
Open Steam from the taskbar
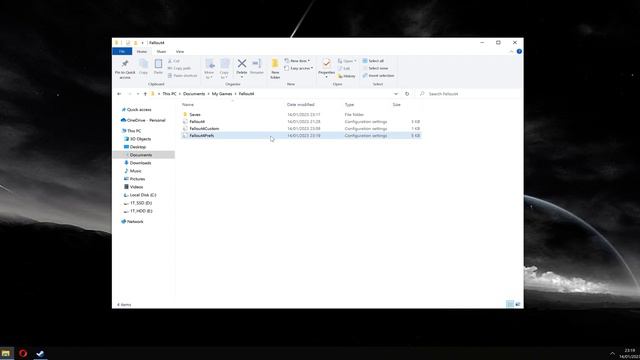pos(40,353)
